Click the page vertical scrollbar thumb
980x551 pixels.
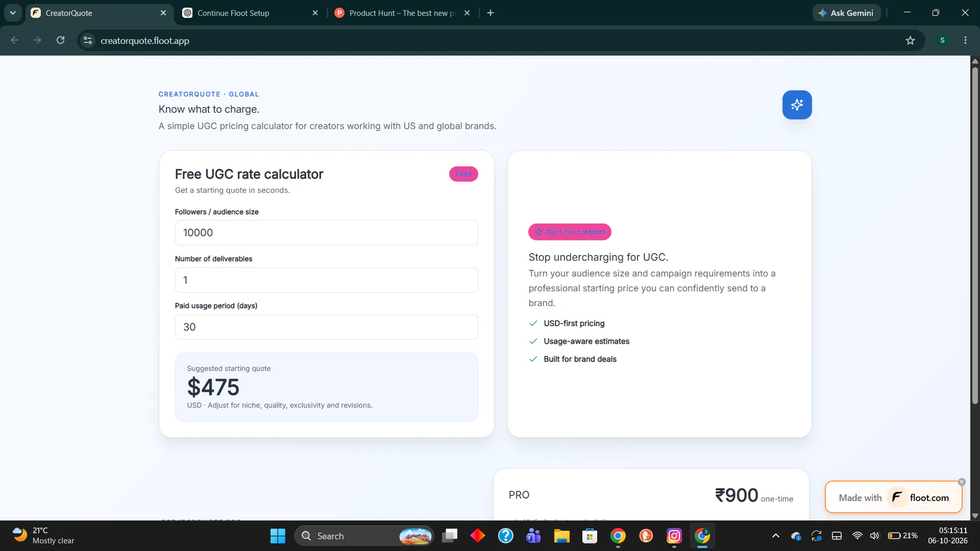[x=975, y=235]
